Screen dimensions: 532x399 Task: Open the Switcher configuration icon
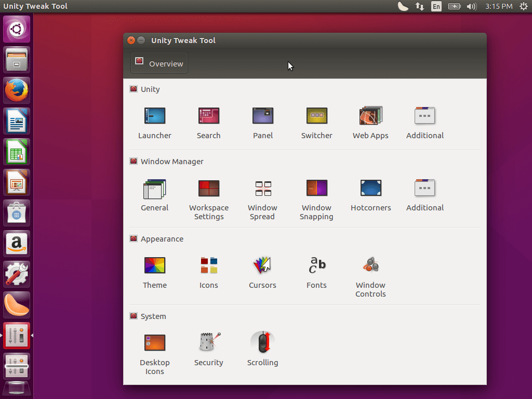(316, 116)
